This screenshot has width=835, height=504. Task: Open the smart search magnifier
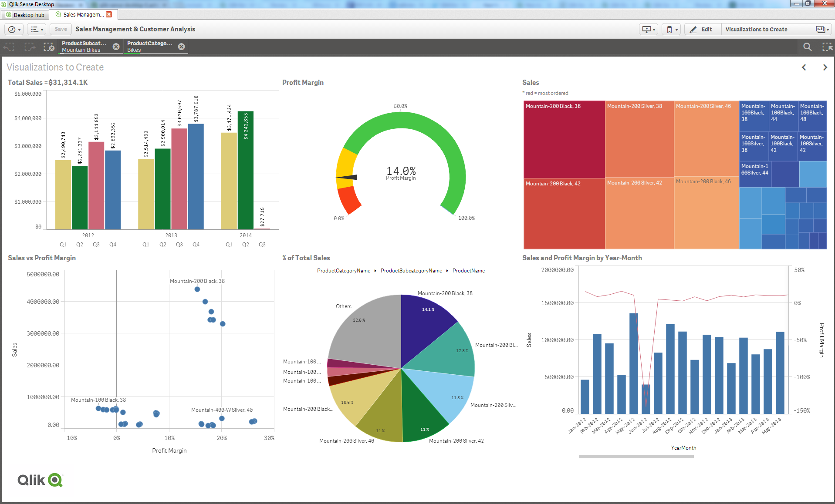point(807,47)
